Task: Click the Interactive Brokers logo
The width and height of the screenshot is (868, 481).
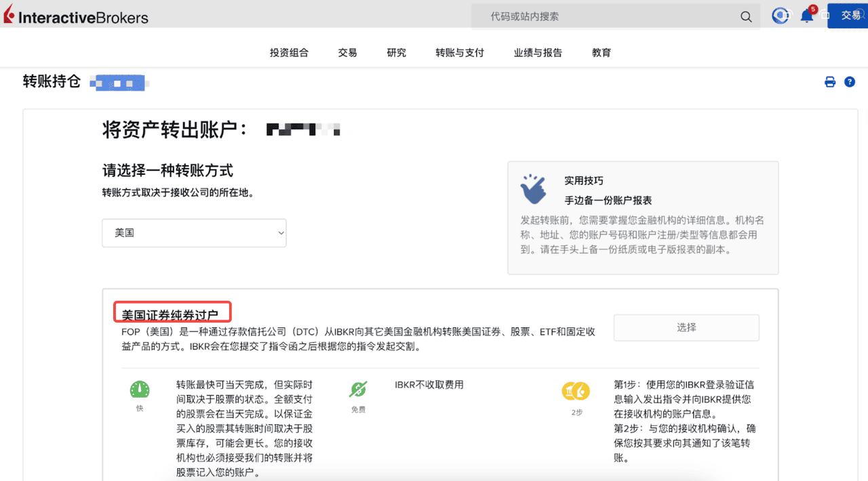Action: coord(75,17)
